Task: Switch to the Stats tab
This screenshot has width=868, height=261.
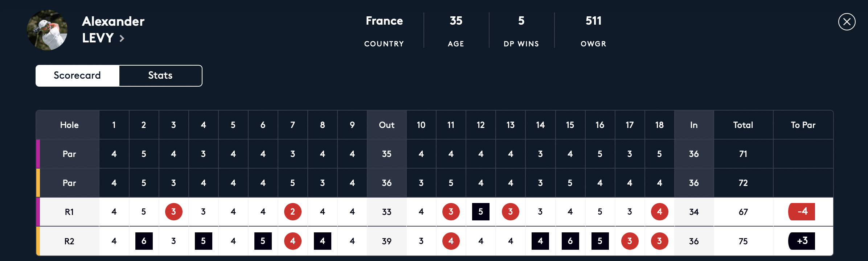Action: point(160,75)
